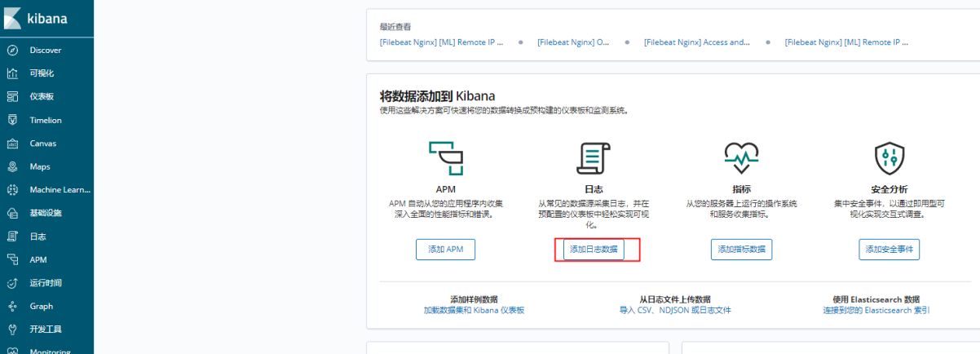Select 仪表板 menu label
Screen dimensions: 980x354
pos(42,96)
